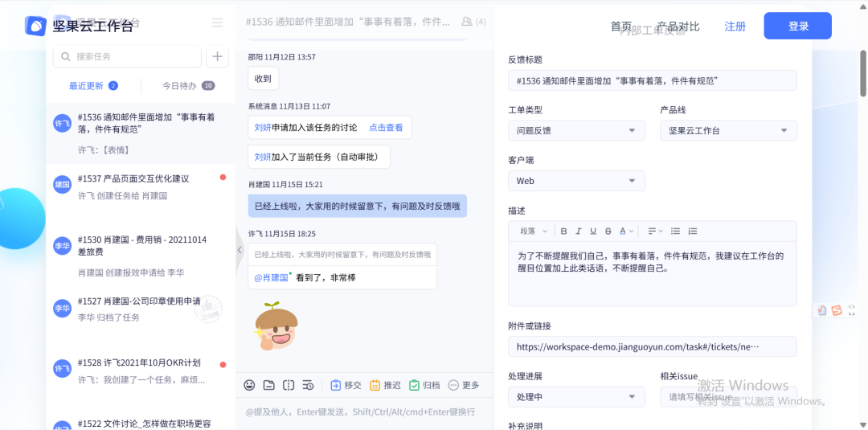This screenshot has height=430, width=868.
Task: Toggle strikethrough formatting in the description editor
Action: point(608,231)
